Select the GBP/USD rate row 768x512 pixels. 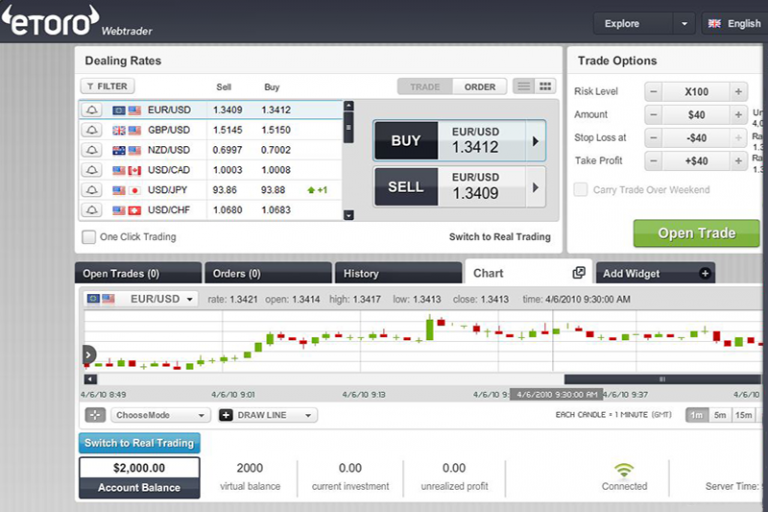[211, 130]
